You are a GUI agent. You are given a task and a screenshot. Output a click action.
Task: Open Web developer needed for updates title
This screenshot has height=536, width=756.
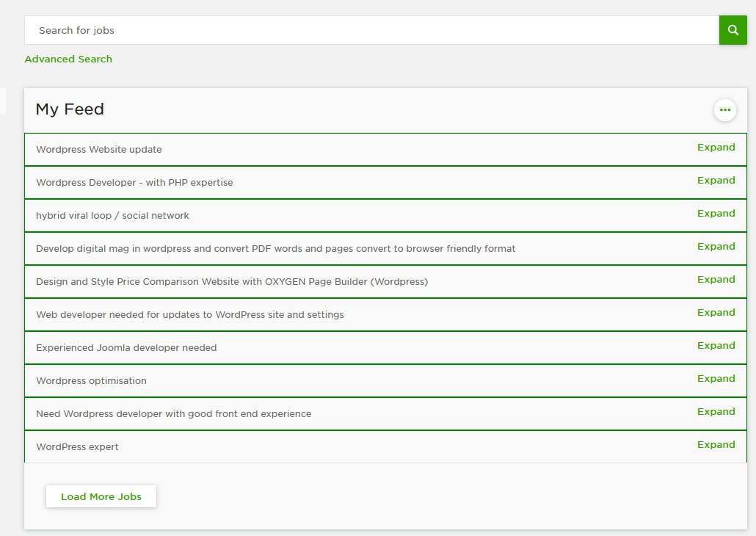(x=190, y=314)
